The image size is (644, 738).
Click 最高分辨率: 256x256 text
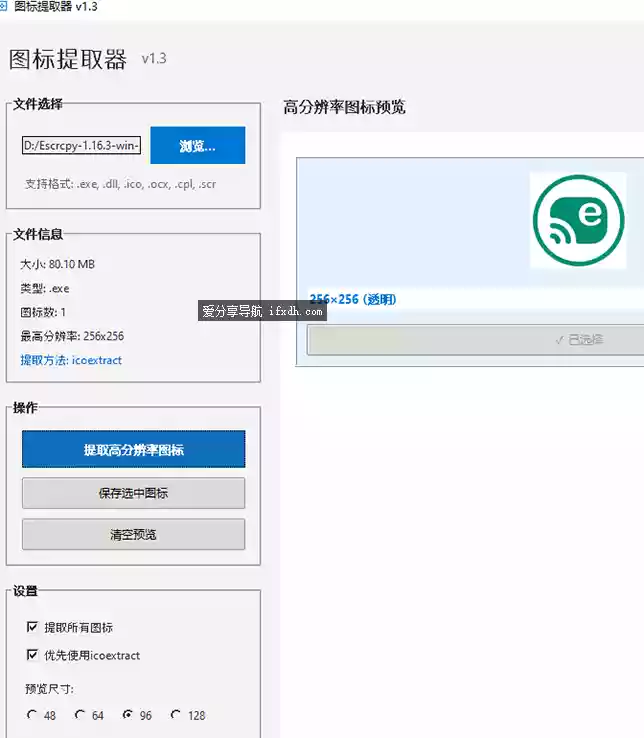(72, 336)
